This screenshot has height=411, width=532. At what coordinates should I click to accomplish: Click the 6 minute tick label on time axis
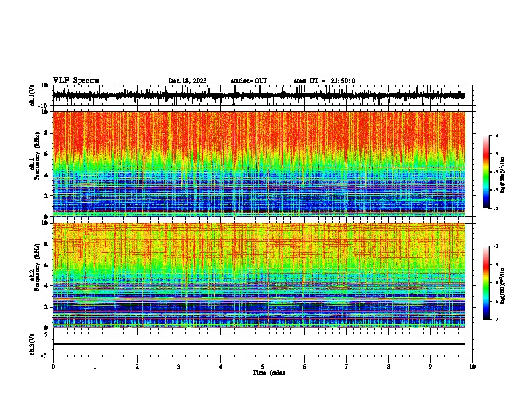point(305,367)
